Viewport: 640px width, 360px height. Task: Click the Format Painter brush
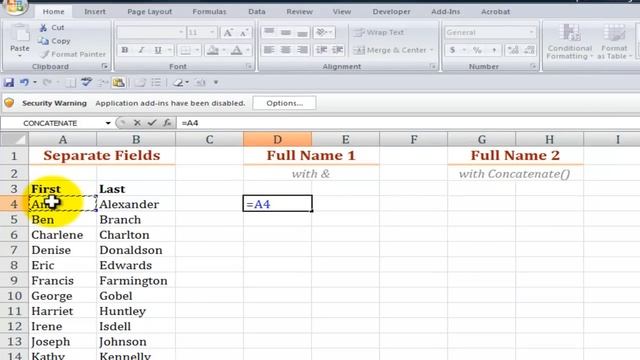(x=44, y=54)
